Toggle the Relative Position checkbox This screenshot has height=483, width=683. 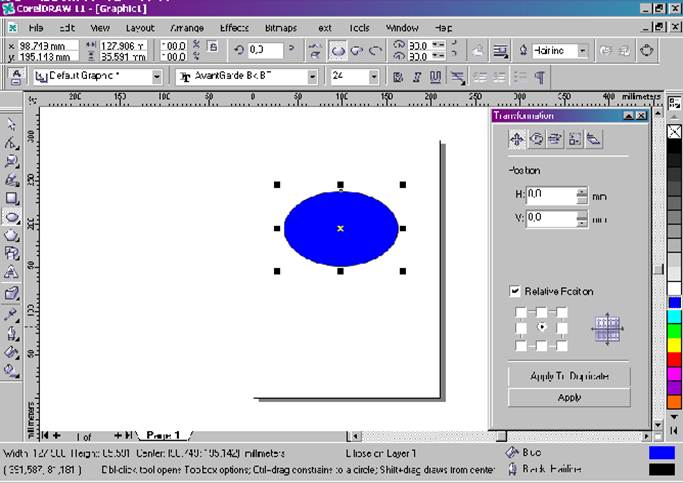(x=514, y=291)
